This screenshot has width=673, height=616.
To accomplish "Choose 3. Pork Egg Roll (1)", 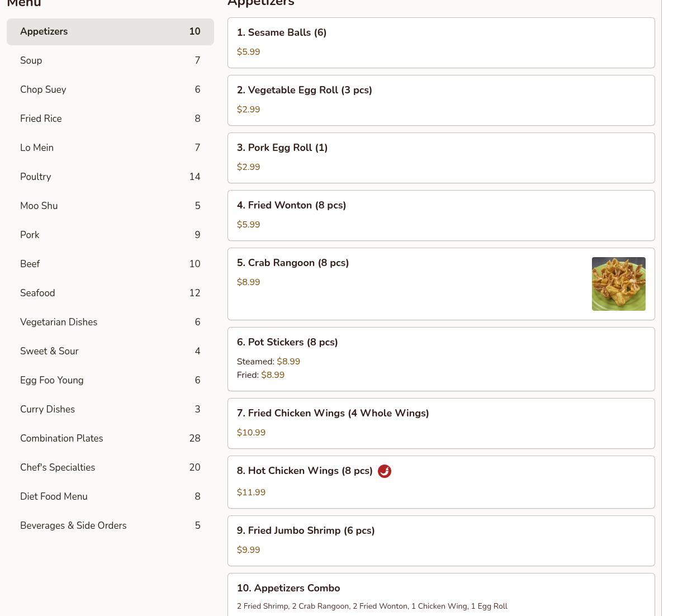I will (441, 158).
